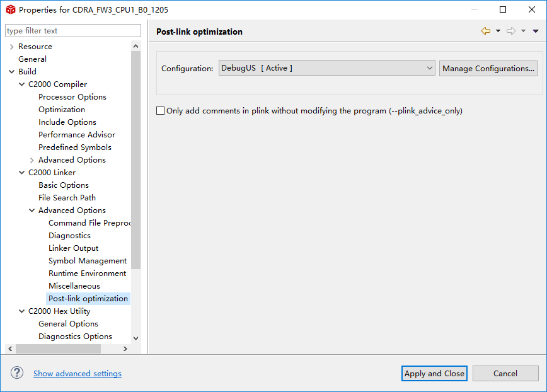Open the view menu triangle icon

[536, 31]
